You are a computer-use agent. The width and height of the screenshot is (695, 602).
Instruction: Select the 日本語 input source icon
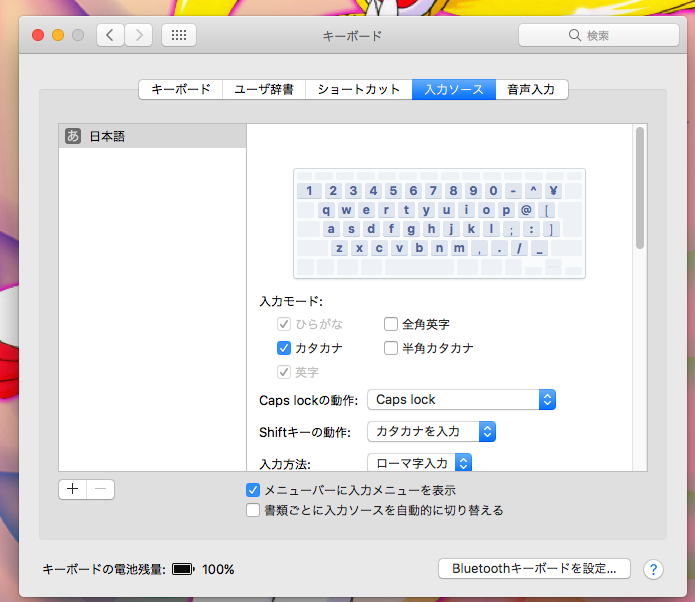point(72,136)
